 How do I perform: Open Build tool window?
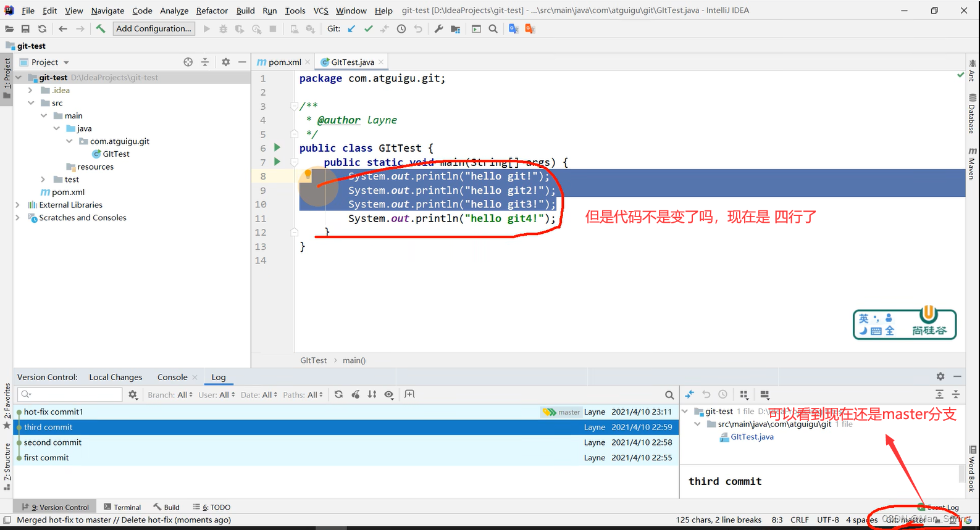pyautogui.click(x=167, y=507)
